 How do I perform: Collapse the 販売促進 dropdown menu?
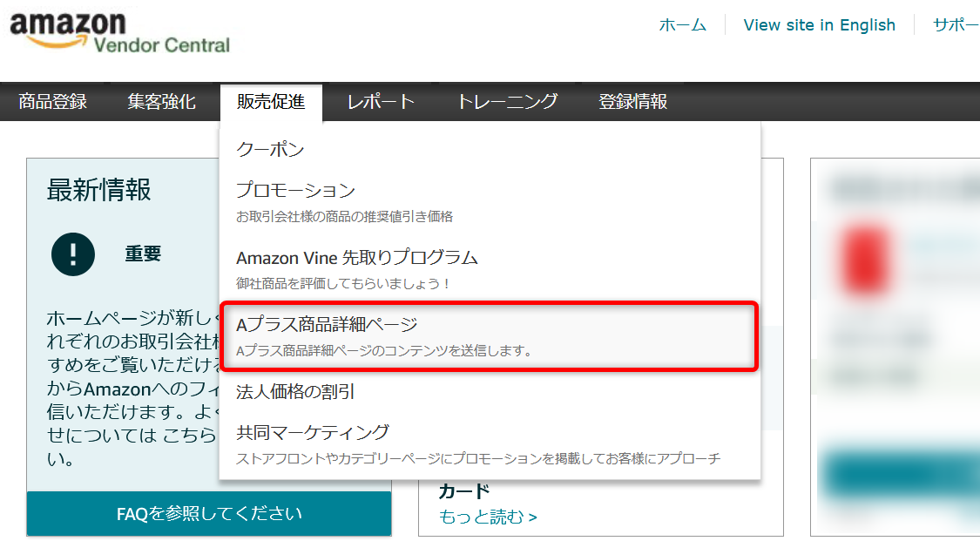(271, 101)
